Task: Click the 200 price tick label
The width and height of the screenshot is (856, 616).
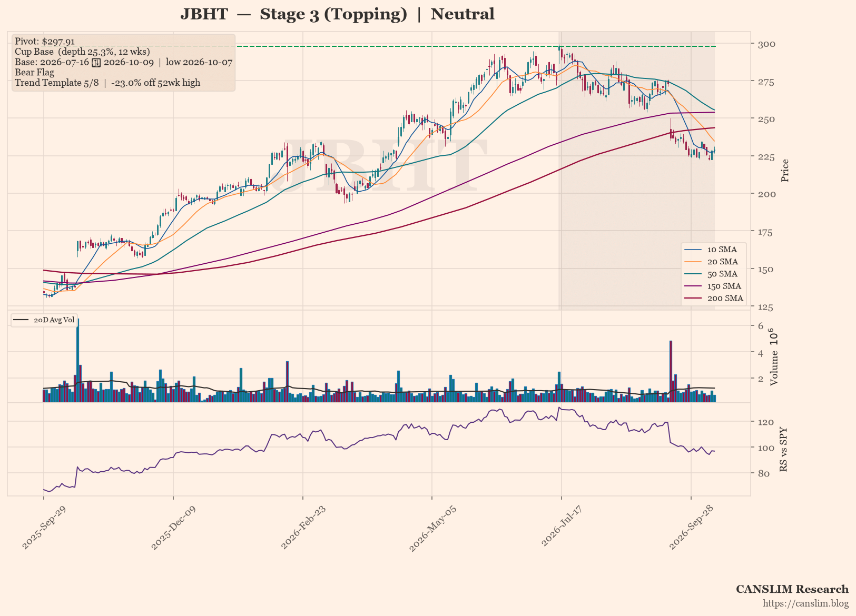Action: pos(766,194)
